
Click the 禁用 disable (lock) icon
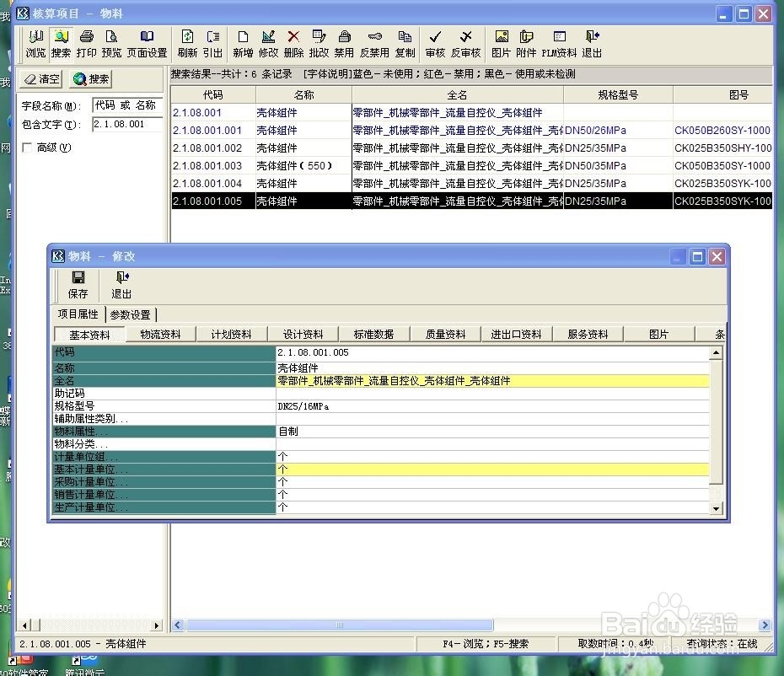(x=344, y=44)
